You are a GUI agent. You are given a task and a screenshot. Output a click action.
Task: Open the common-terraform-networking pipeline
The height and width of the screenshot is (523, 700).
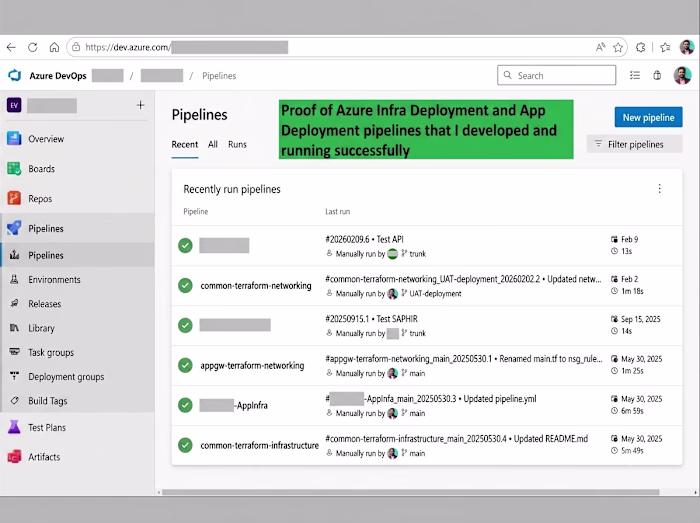click(256, 286)
